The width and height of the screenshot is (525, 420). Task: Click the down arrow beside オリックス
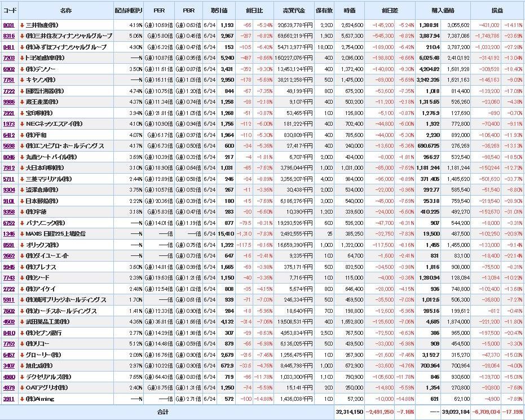21,245
